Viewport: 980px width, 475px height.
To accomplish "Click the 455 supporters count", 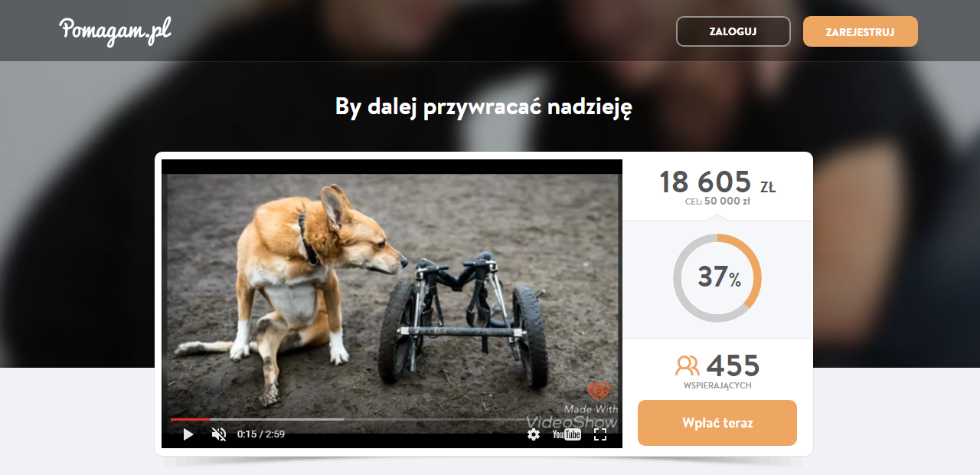I will 733,365.
